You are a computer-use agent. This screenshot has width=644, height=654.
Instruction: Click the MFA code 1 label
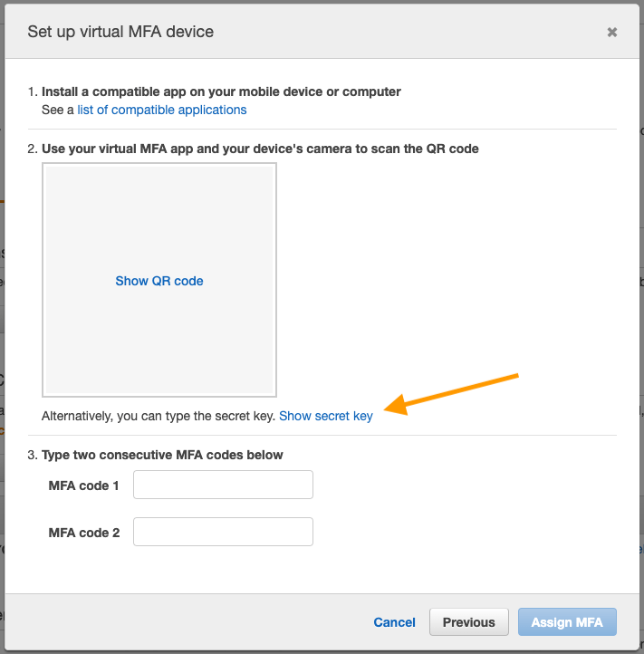(84, 486)
